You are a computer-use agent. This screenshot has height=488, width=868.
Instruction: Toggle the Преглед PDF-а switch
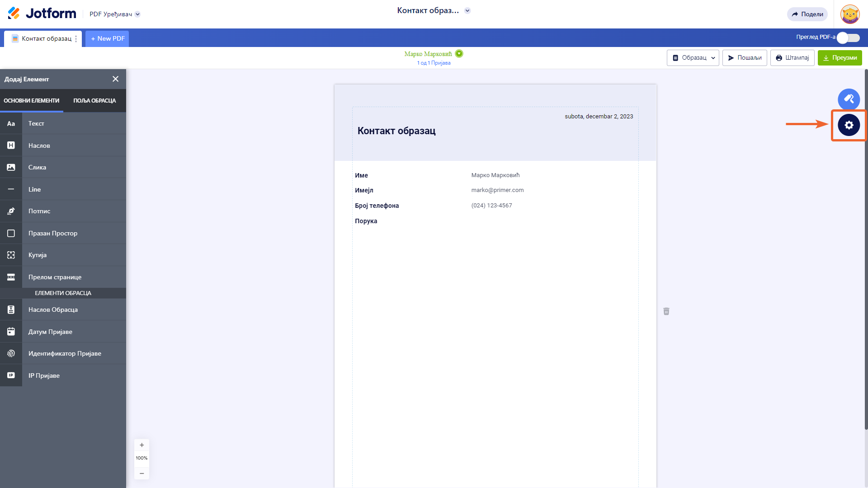click(848, 38)
